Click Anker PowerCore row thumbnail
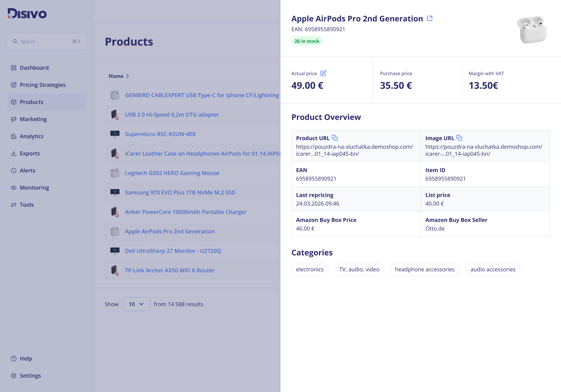This screenshot has height=392, width=561. [x=115, y=212]
